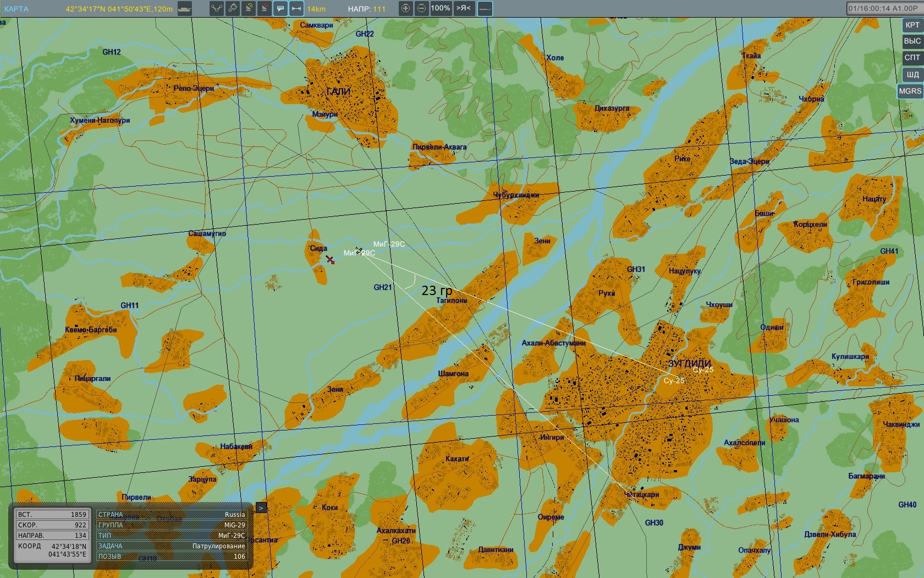Click the ВСТ. altitude value 1859

(52, 515)
